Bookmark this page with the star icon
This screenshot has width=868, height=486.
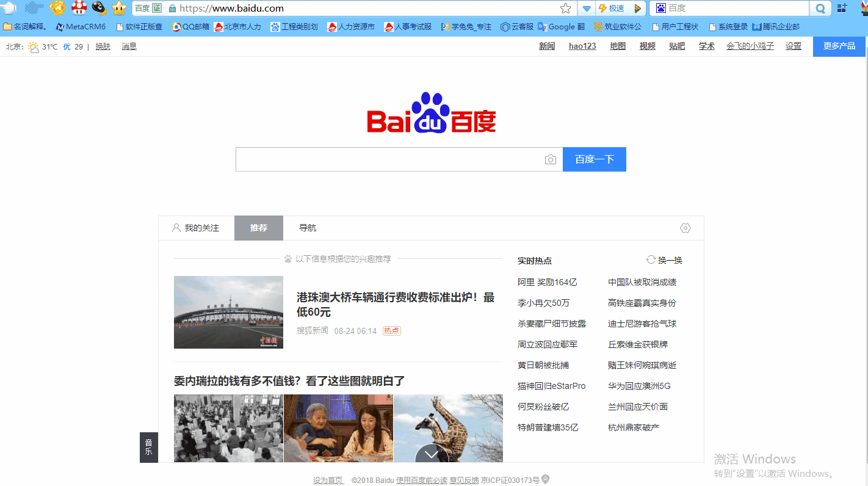click(565, 8)
